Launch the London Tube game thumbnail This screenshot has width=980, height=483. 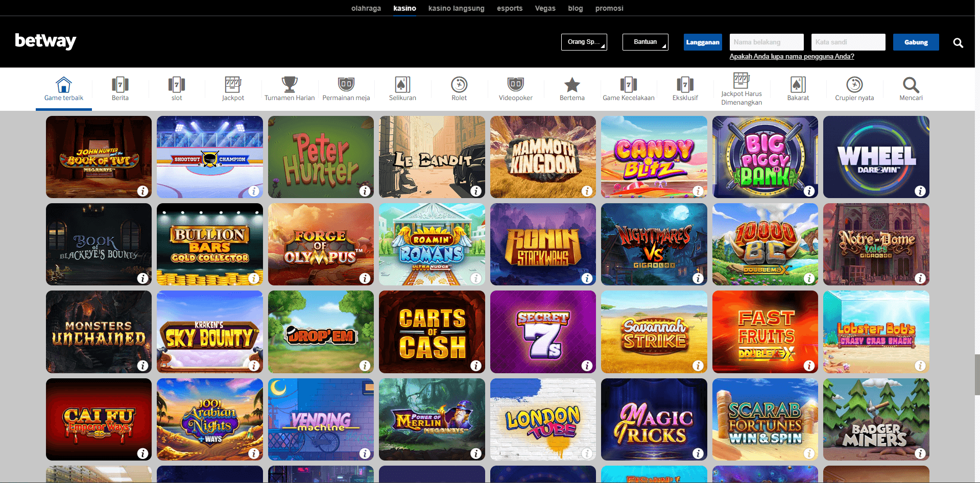(x=543, y=419)
